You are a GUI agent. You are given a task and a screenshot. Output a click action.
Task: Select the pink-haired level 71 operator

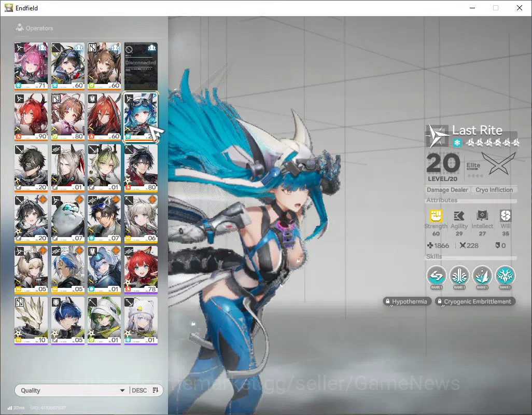[x=31, y=66]
